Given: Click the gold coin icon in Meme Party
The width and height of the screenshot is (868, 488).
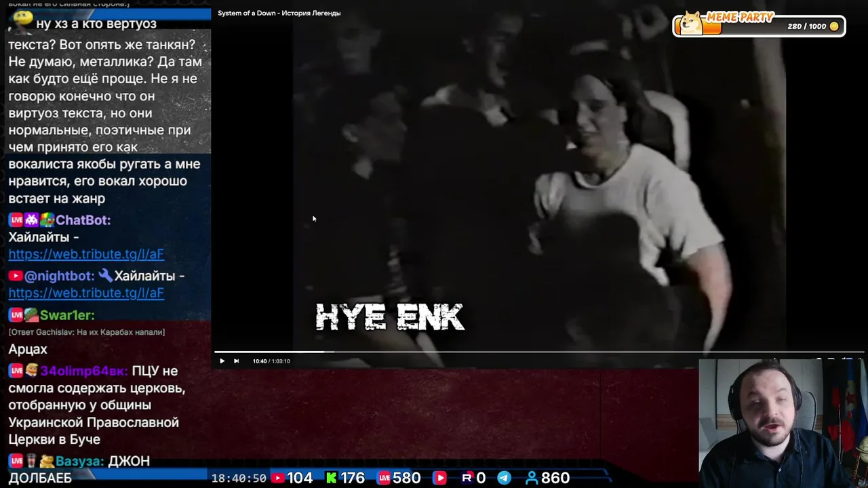Looking at the screenshot, I should (834, 26).
